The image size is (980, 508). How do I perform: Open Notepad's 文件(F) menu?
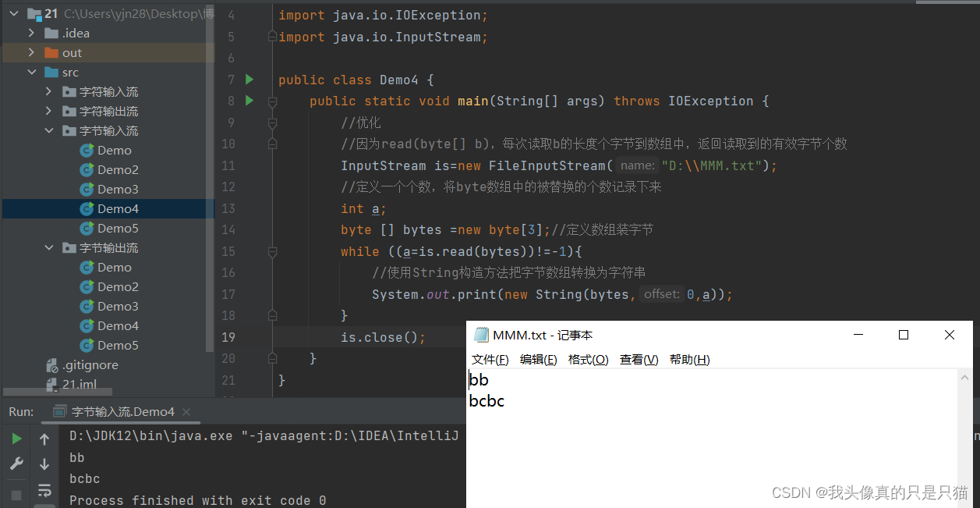(490, 359)
